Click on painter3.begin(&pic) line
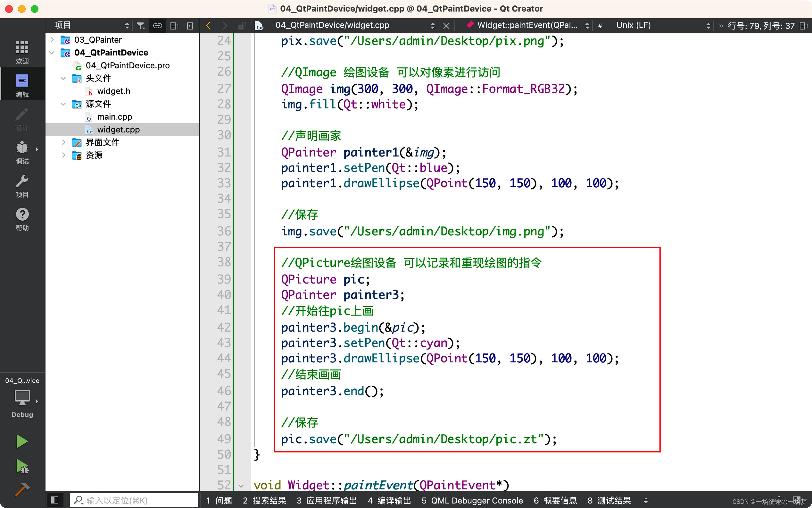Image resolution: width=812 pixels, height=508 pixels. (x=353, y=327)
